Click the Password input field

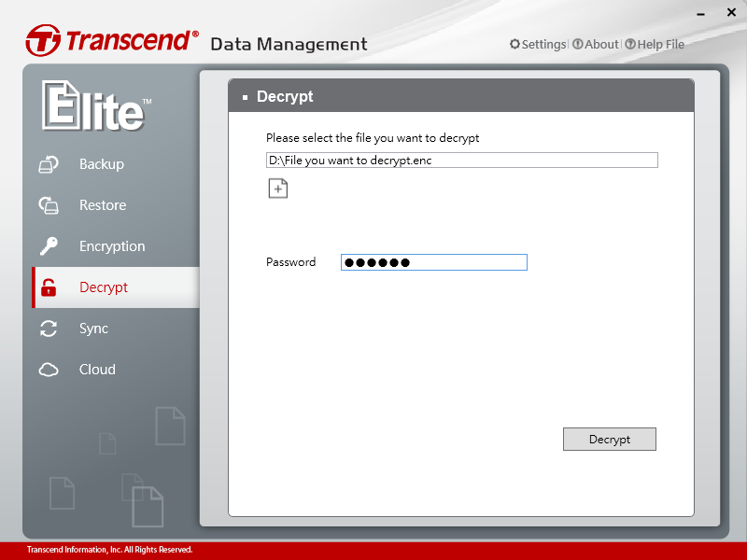click(x=433, y=262)
